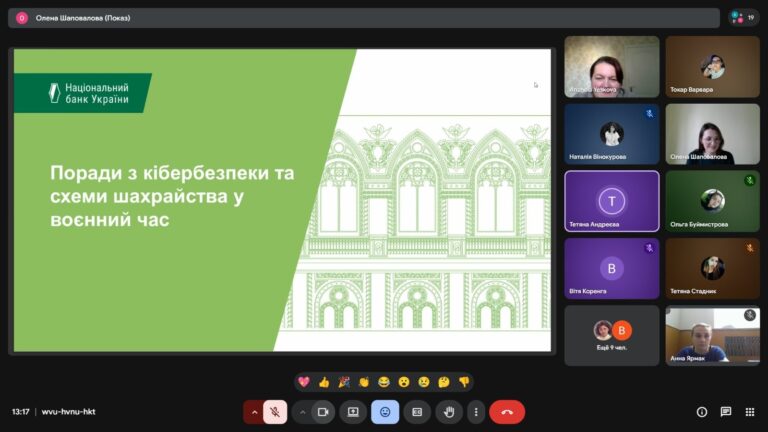
Task: Select Токар Варвара participant tile
Action: point(712,66)
